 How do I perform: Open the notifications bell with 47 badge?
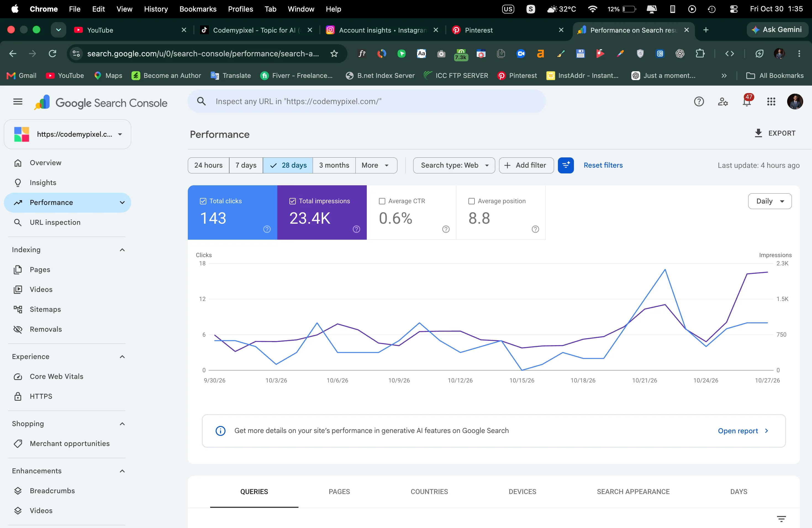(747, 101)
